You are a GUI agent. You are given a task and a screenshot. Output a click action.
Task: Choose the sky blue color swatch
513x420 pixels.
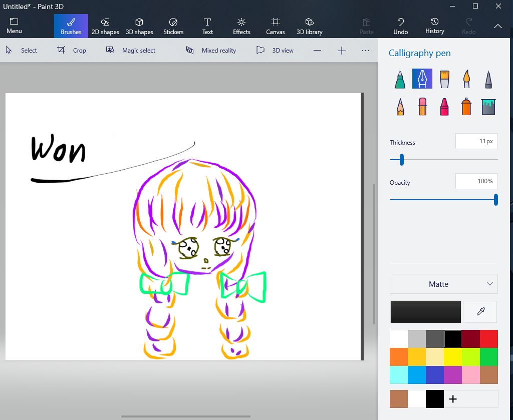(417, 375)
